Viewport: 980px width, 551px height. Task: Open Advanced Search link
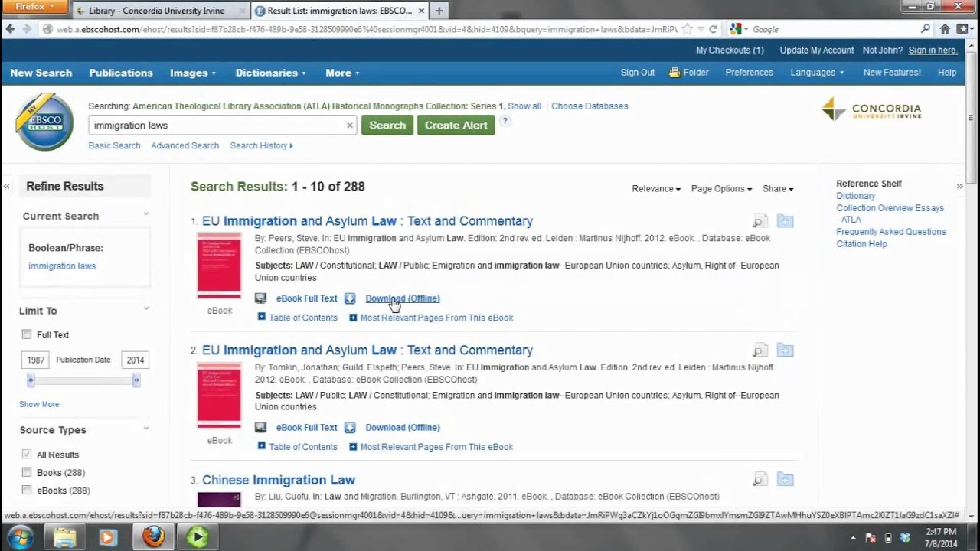(185, 145)
